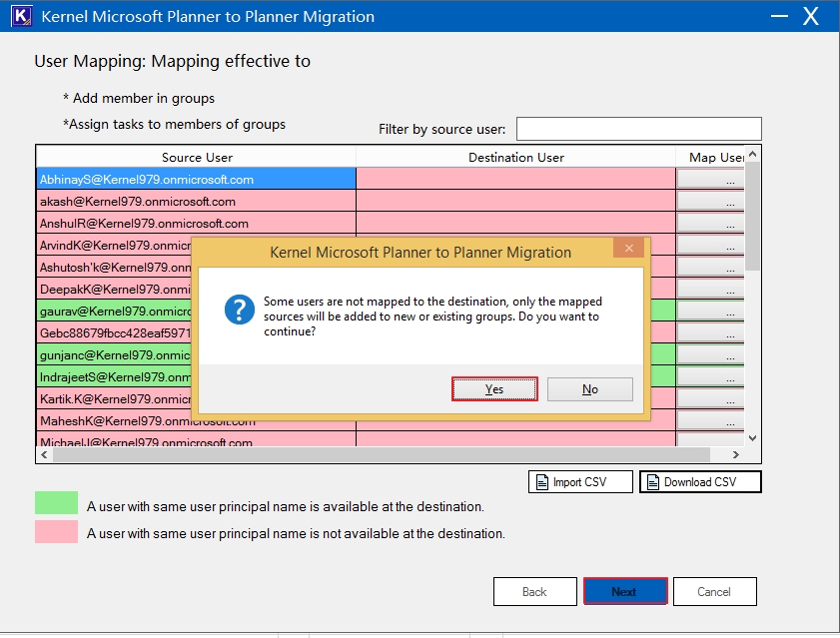
Task: Click destination user cell for AbhinayS
Action: pyautogui.click(x=516, y=179)
